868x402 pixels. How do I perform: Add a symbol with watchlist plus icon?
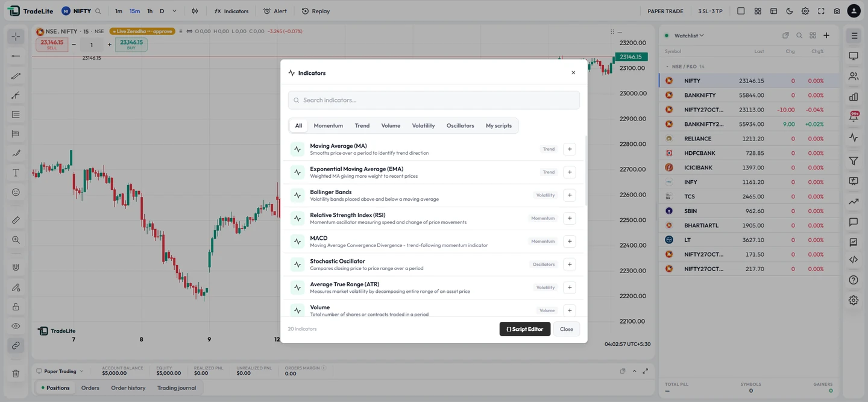[x=826, y=36]
